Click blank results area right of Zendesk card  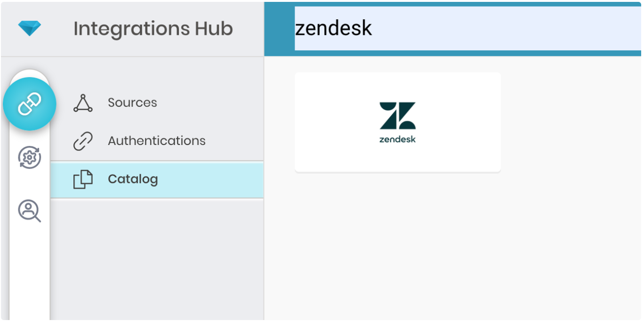570,122
